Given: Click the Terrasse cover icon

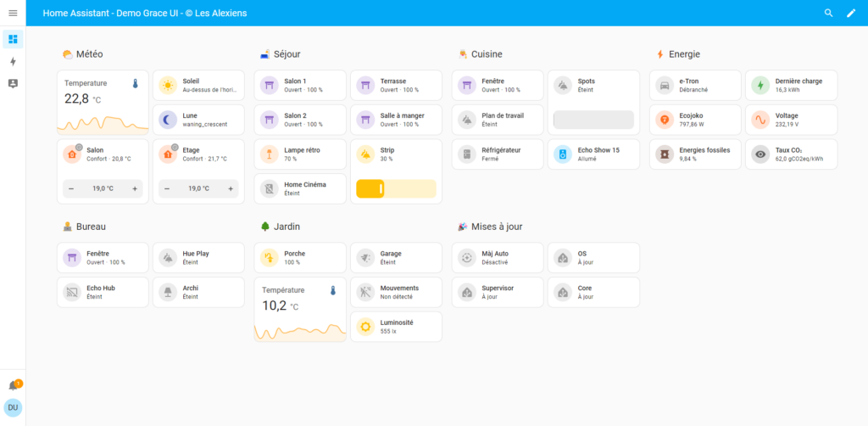Looking at the screenshot, I should (x=365, y=86).
